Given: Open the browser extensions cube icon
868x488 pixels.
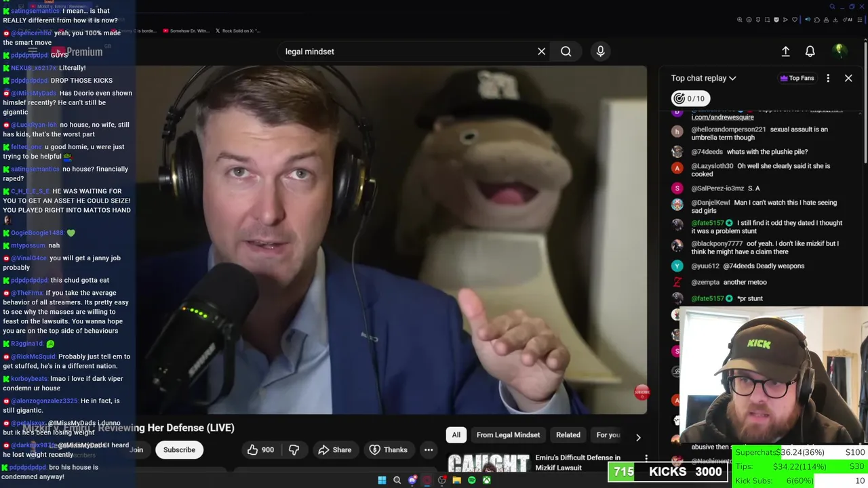Looking at the screenshot, I should click(817, 20).
